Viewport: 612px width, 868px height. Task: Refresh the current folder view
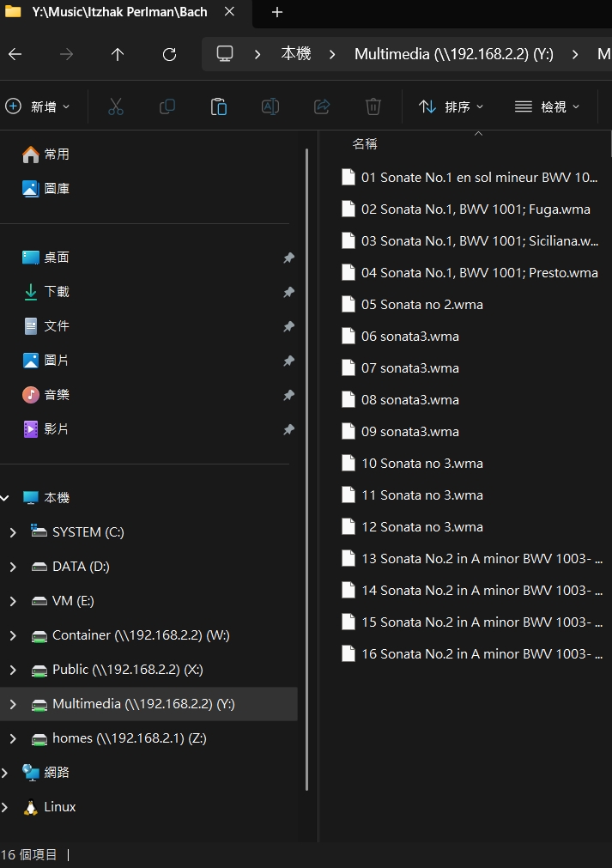(169, 54)
